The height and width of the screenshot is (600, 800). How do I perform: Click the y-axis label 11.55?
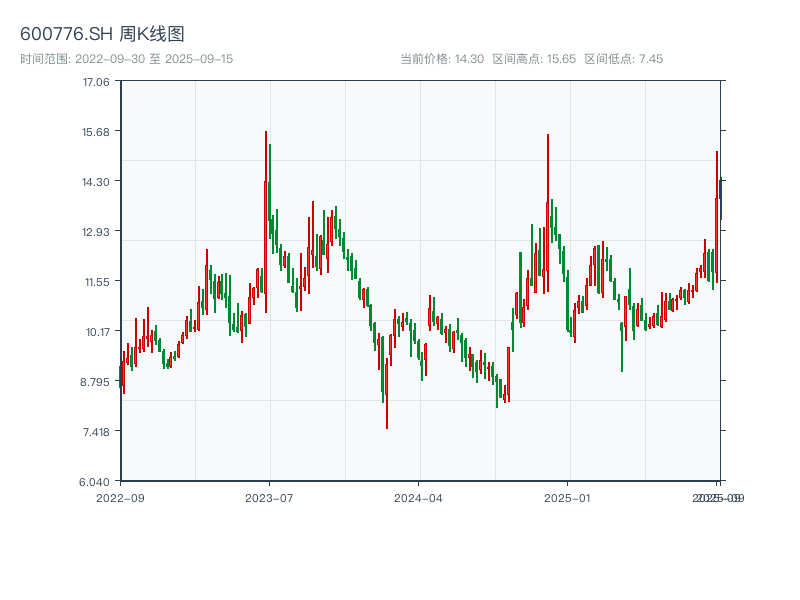[x=97, y=282]
